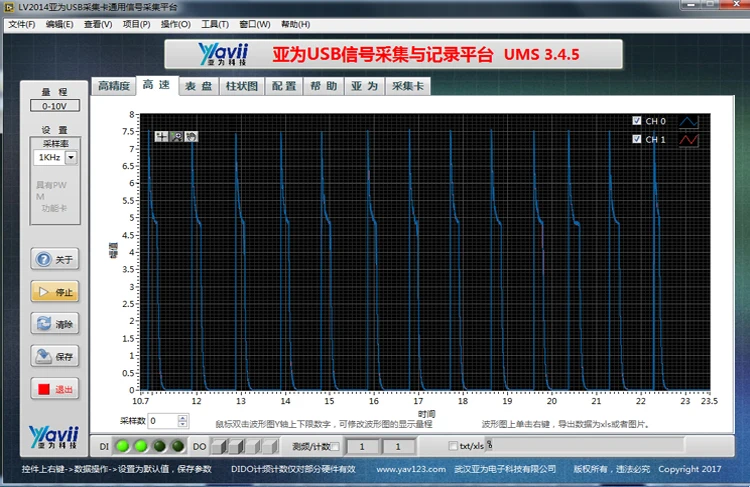The image size is (750, 487).
Task: Enable the txt/xls checkbox
Action: [453, 446]
